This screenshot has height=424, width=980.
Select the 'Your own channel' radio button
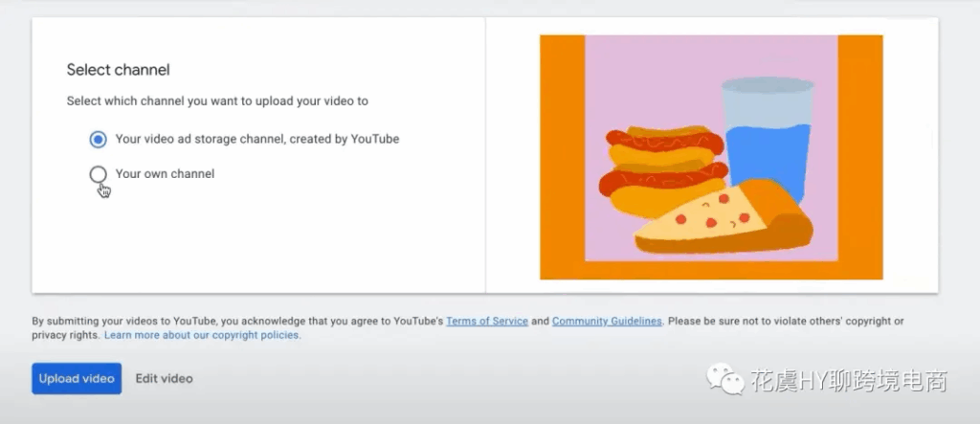point(98,174)
